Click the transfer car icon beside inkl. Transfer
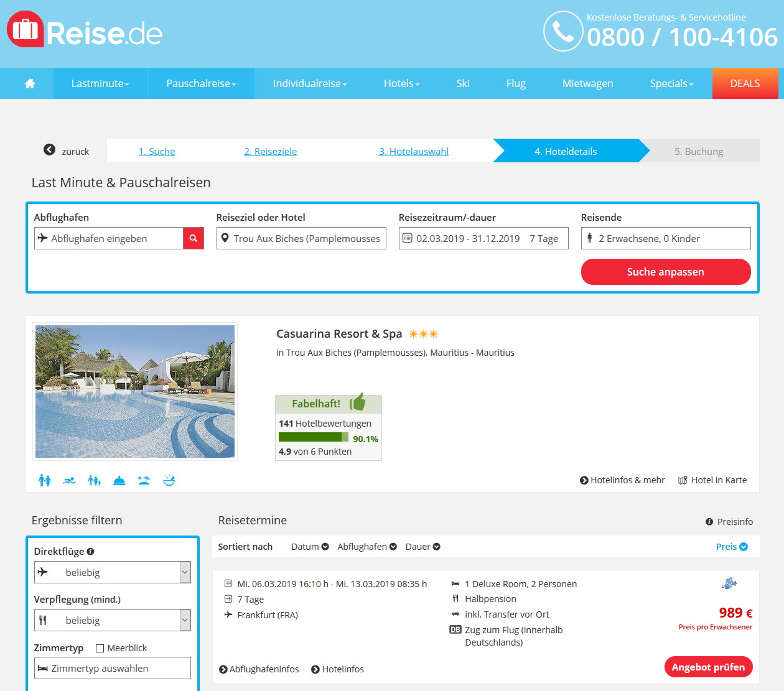The width and height of the screenshot is (784, 691). coord(455,614)
